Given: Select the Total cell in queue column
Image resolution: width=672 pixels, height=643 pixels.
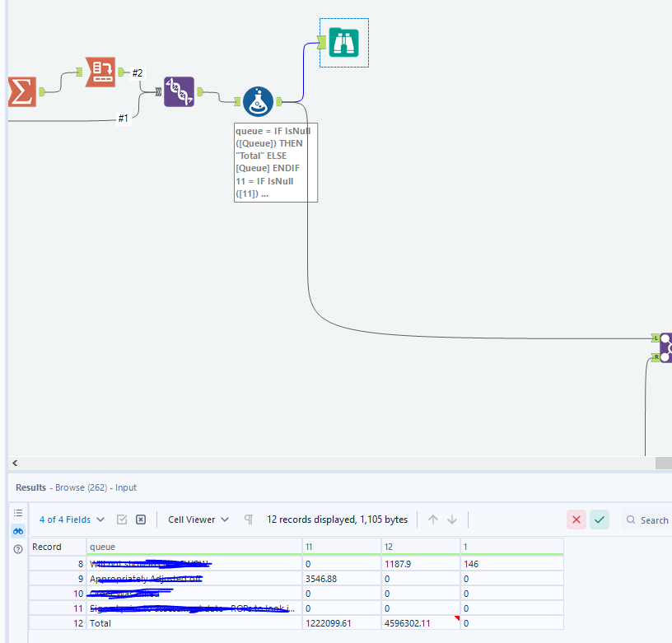Looking at the screenshot, I should 194,623.
